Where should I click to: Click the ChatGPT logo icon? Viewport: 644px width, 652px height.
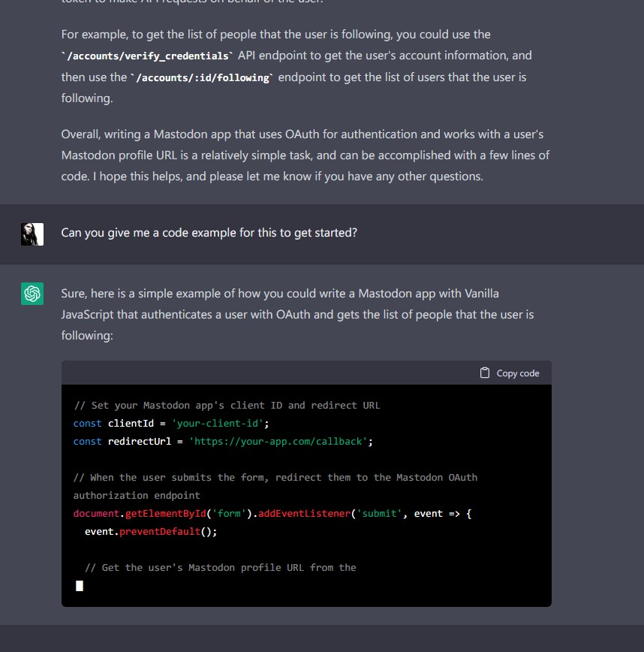click(32, 294)
